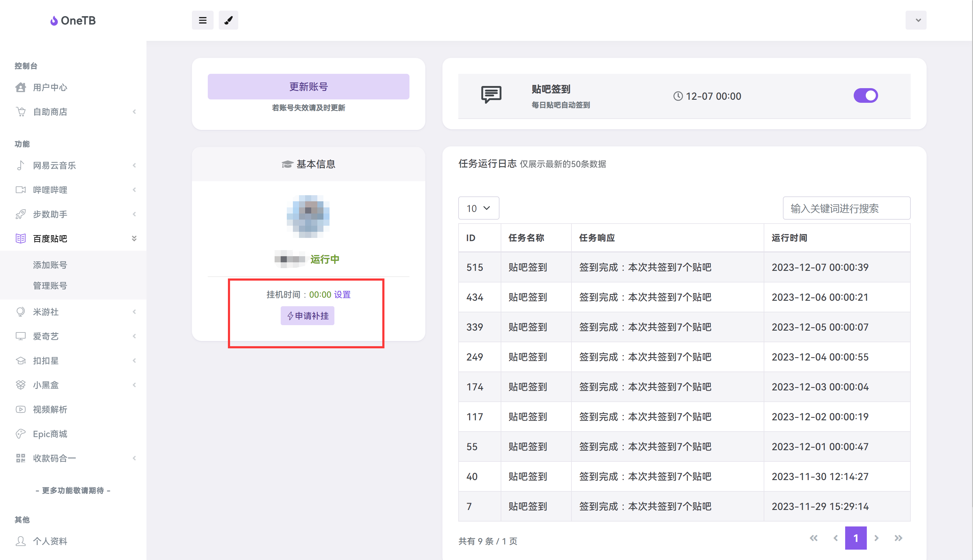Select 添加账号 in the sidebar

(x=50, y=265)
